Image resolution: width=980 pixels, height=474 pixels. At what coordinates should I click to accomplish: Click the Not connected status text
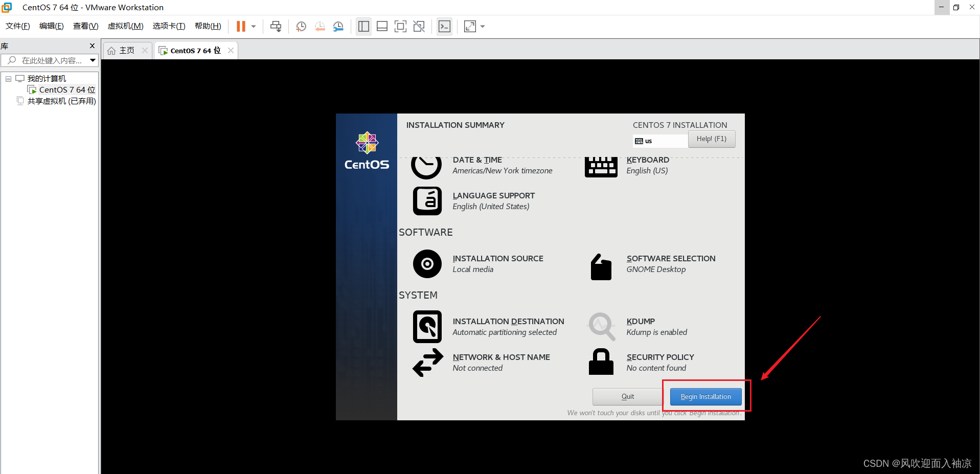[x=477, y=368]
